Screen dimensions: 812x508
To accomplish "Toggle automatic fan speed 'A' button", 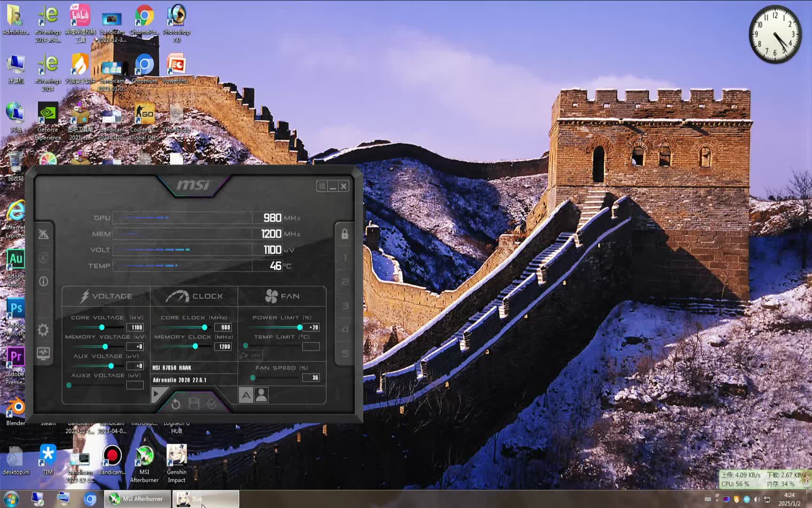I will [x=246, y=396].
